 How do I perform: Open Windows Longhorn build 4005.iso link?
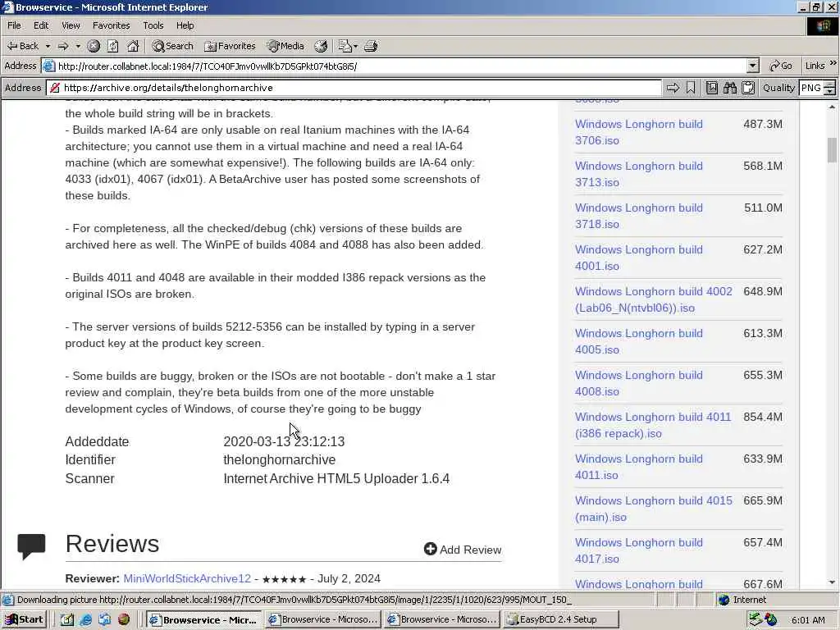[638, 340]
